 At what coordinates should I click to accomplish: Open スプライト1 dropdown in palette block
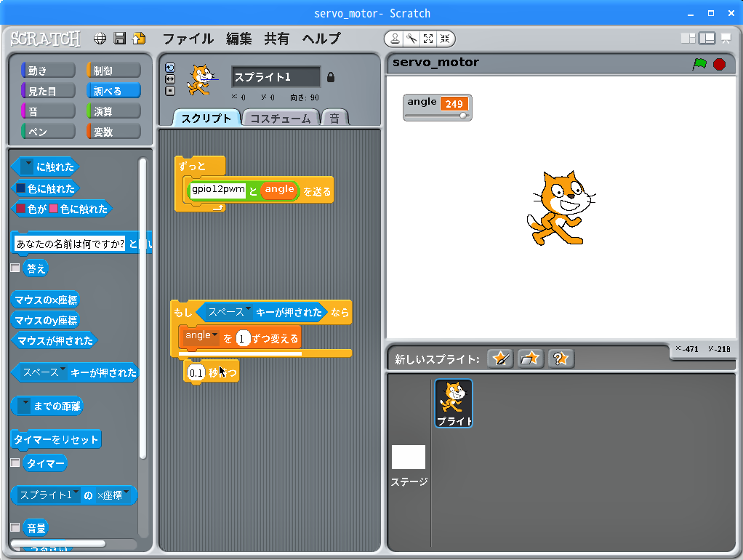tap(49, 495)
